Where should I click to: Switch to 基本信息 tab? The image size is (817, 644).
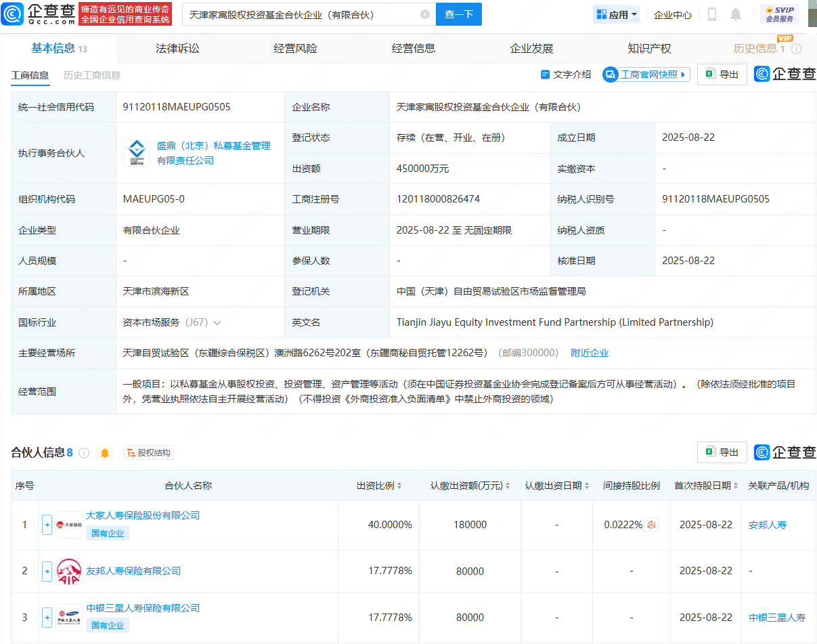point(59,49)
